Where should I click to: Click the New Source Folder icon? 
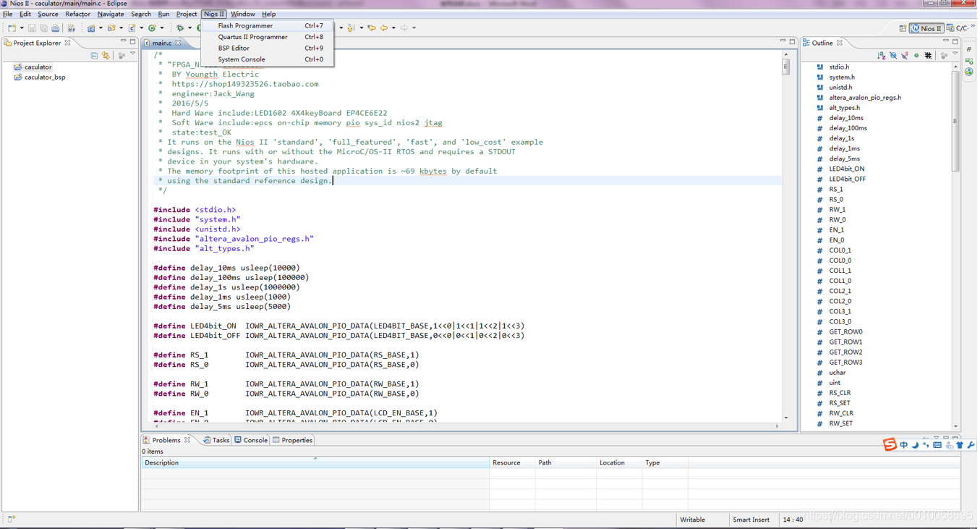(111, 28)
